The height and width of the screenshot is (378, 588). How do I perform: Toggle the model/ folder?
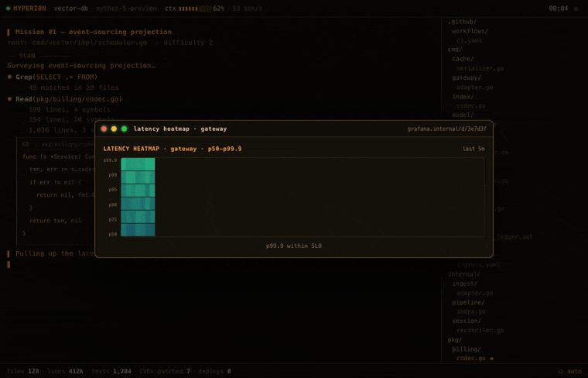tap(463, 115)
